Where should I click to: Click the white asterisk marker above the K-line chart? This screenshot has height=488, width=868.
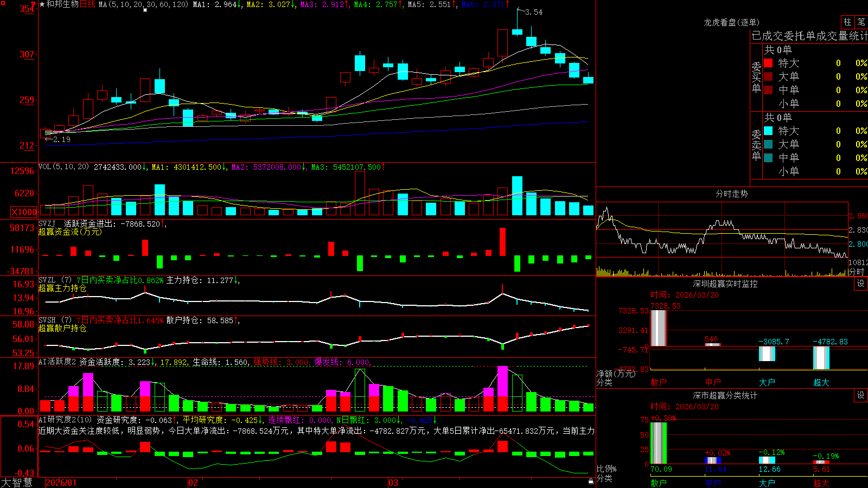145,10
